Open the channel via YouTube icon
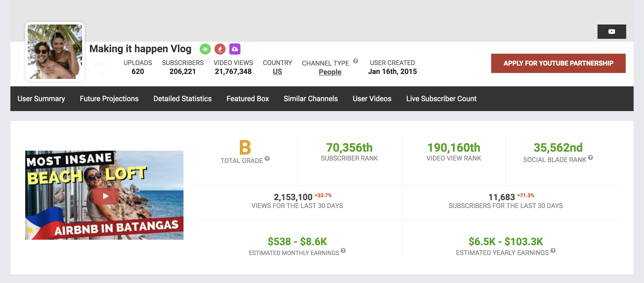Viewport: 644px width, 283px height. point(612,31)
